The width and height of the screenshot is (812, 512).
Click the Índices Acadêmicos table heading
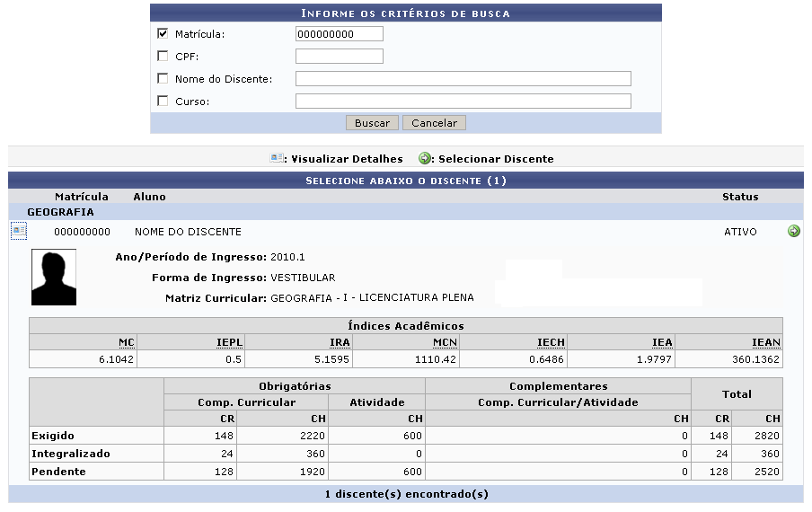tap(406, 326)
